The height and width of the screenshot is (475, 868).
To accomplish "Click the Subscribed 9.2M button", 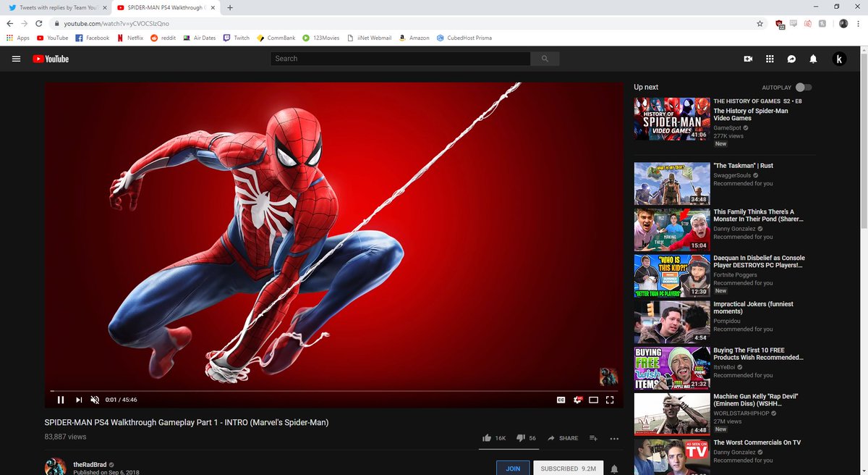I will pyautogui.click(x=569, y=468).
